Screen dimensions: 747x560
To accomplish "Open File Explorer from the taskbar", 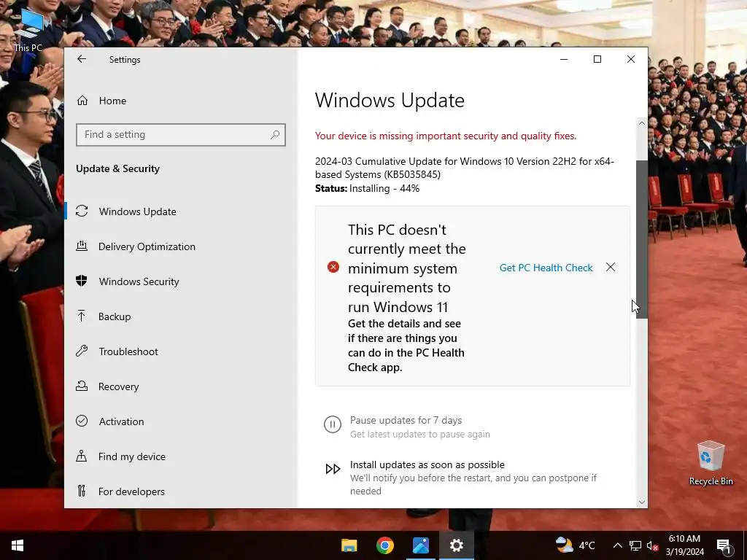I will (349, 545).
